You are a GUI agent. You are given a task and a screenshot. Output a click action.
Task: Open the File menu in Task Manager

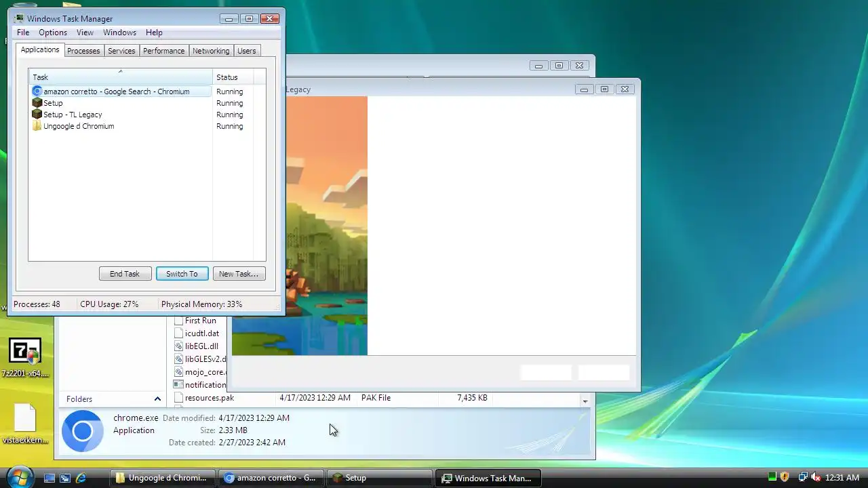pyautogui.click(x=23, y=33)
